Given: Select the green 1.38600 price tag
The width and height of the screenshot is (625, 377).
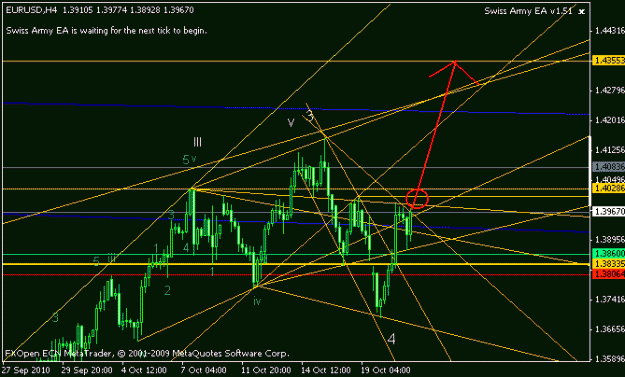Looking at the screenshot, I should tap(609, 253).
